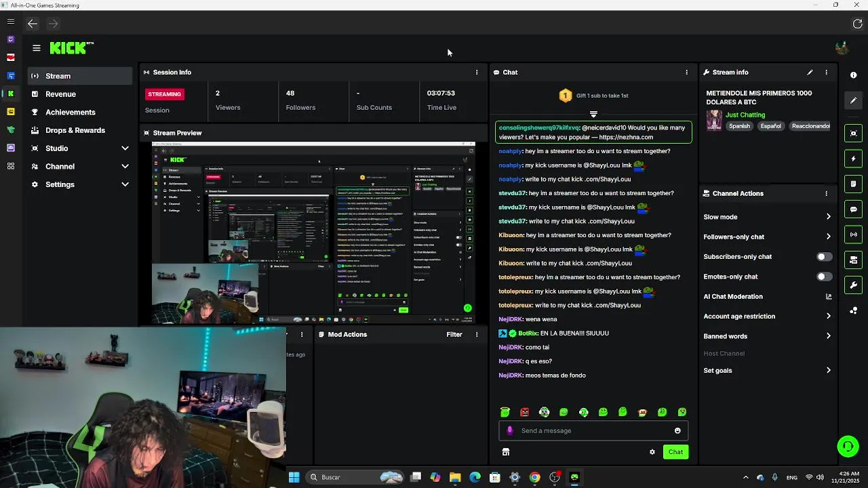Open the Chat panel three-dot menu
The height and width of the screenshot is (488, 868).
686,72
